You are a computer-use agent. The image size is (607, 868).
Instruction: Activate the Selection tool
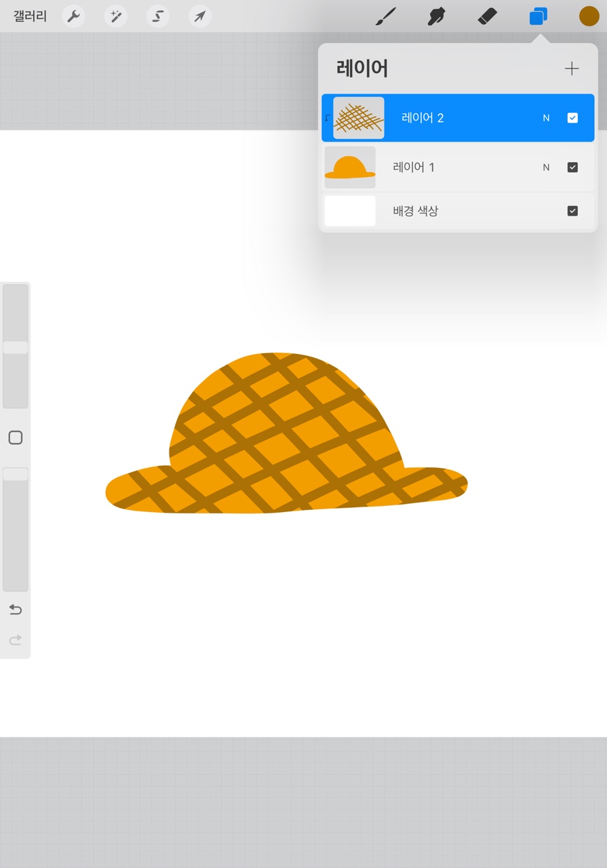[x=158, y=16]
